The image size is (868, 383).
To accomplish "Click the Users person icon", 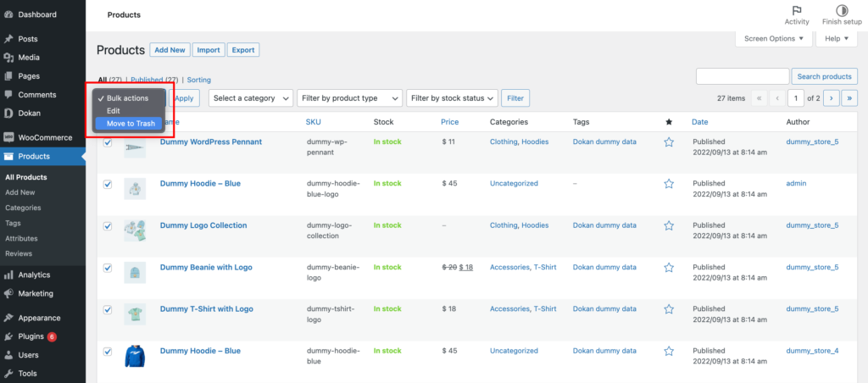I will (8, 355).
